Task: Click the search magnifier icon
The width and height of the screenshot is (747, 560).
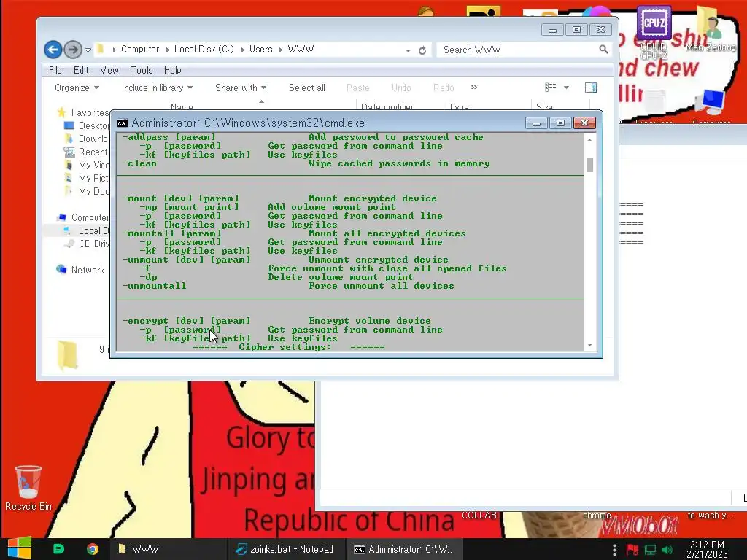Action: (x=603, y=49)
